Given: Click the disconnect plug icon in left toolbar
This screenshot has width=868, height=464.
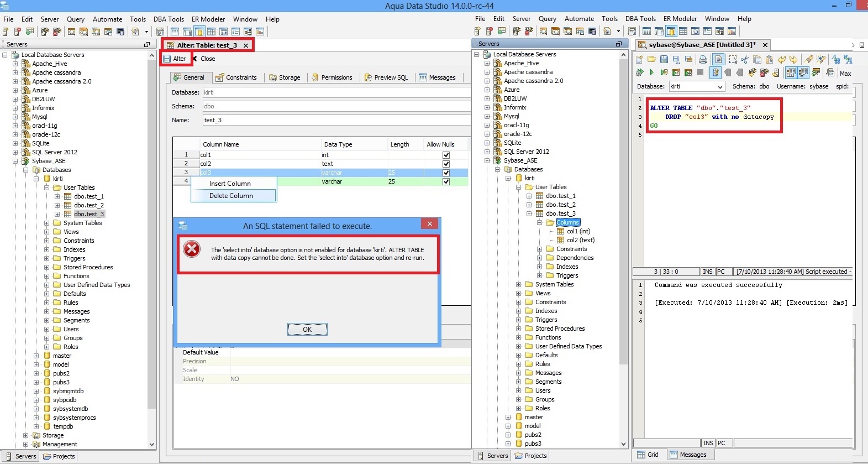Looking at the screenshot, I should (x=57, y=32).
